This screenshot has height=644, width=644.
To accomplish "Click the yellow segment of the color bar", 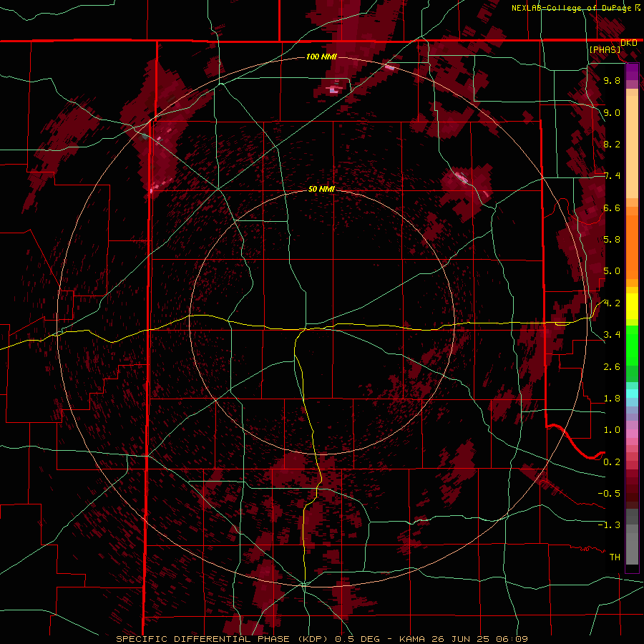I will pos(632,306).
